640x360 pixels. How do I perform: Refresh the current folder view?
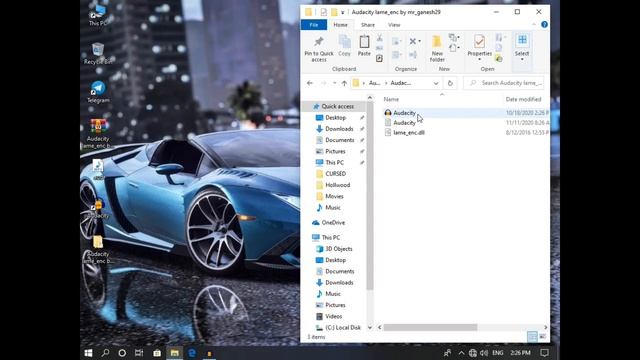450,83
